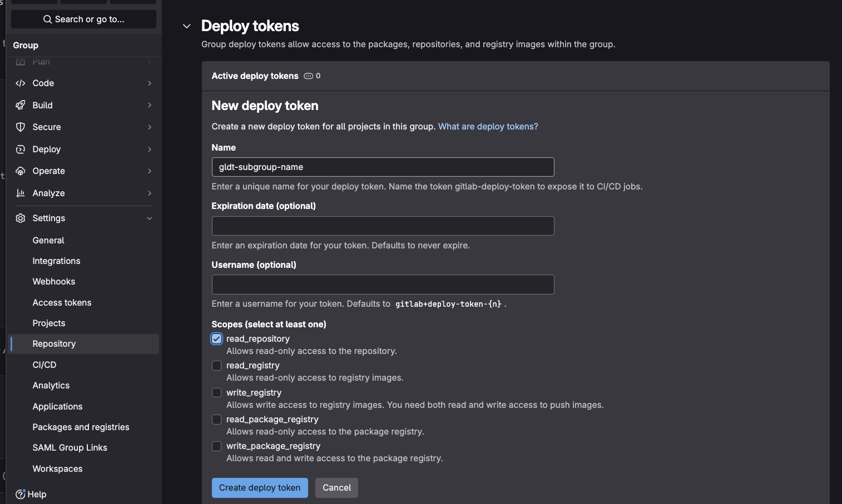This screenshot has height=504, width=842.
Task: Click the Expiration date input field
Action: (383, 226)
